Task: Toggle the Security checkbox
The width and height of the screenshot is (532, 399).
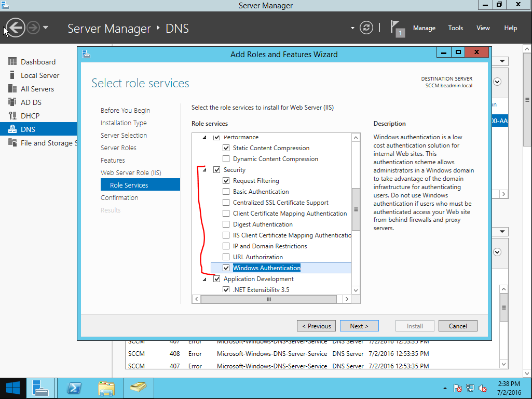Action: pos(216,170)
